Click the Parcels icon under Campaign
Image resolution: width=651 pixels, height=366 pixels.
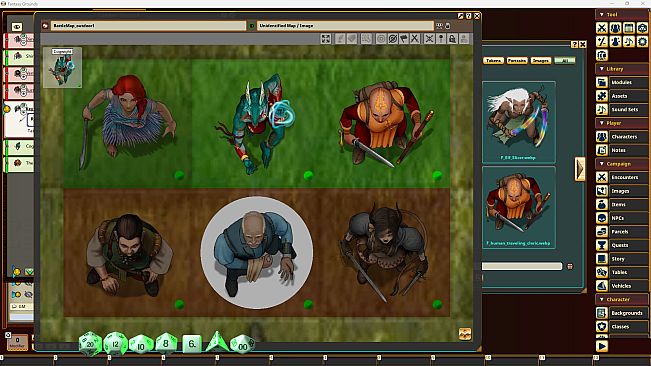(x=602, y=232)
